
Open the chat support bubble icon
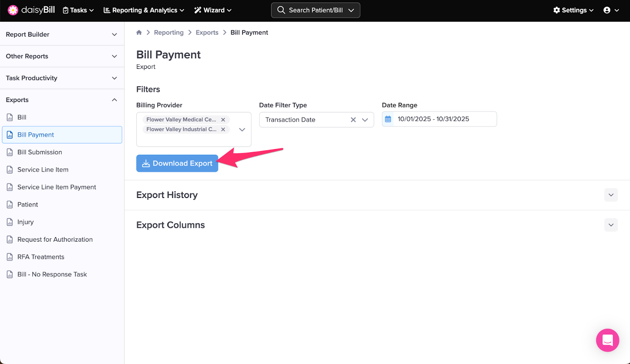607,340
